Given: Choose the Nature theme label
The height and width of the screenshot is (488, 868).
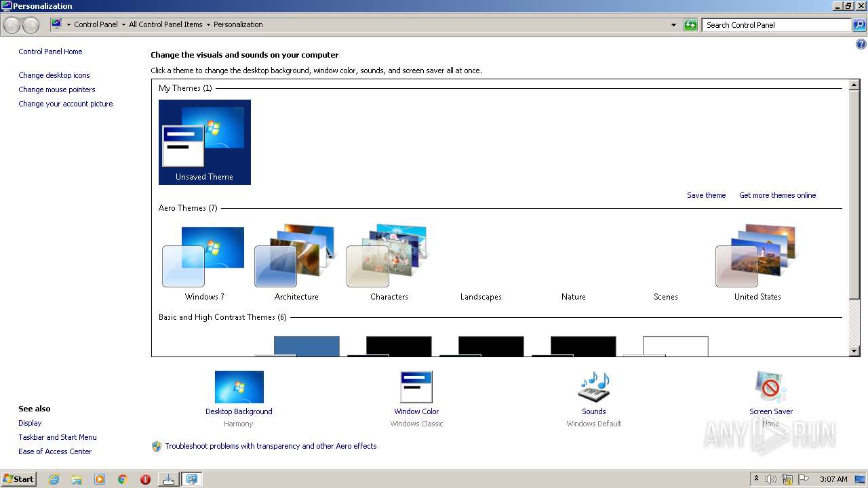Looking at the screenshot, I should [x=573, y=297].
